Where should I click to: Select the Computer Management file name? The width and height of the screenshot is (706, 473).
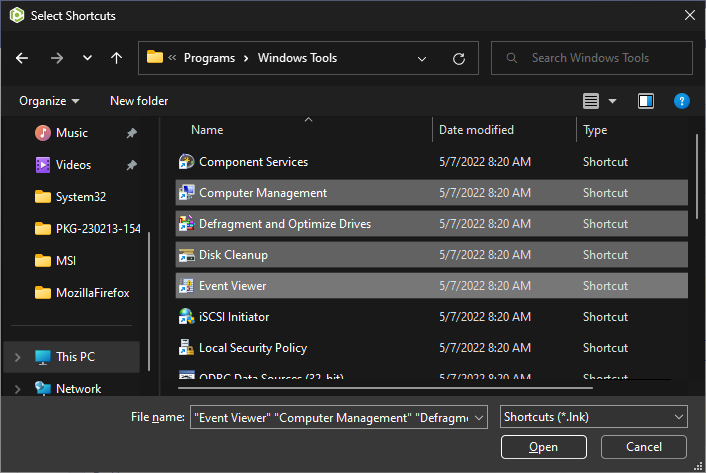[x=263, y=193]
